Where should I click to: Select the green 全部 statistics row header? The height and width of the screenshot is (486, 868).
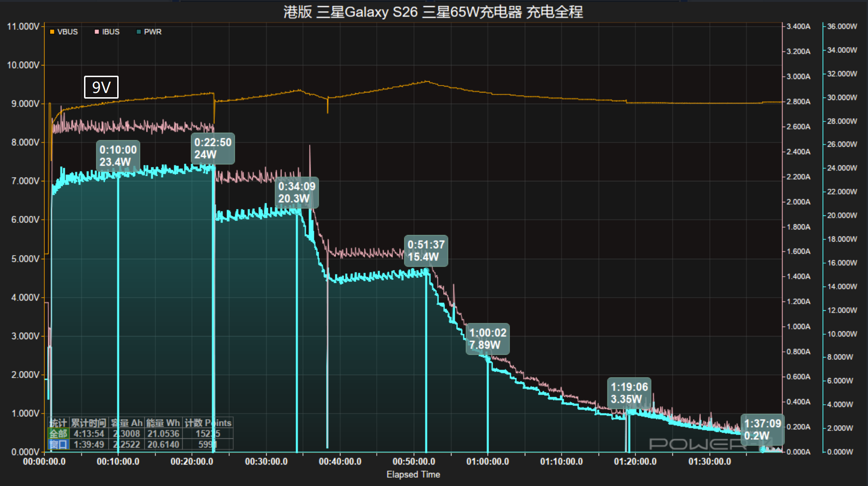tap(59, 434)
